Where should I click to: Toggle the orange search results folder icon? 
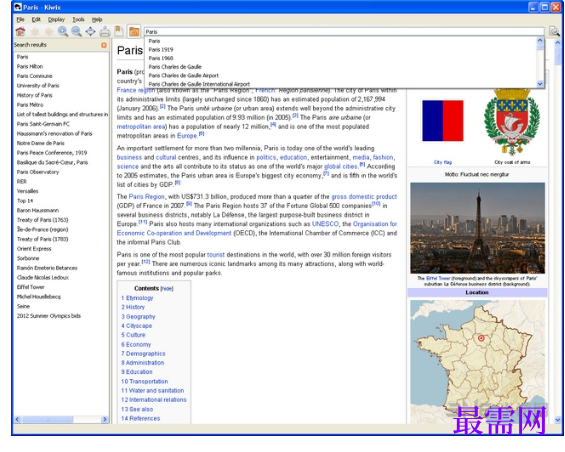coord(134,32)
